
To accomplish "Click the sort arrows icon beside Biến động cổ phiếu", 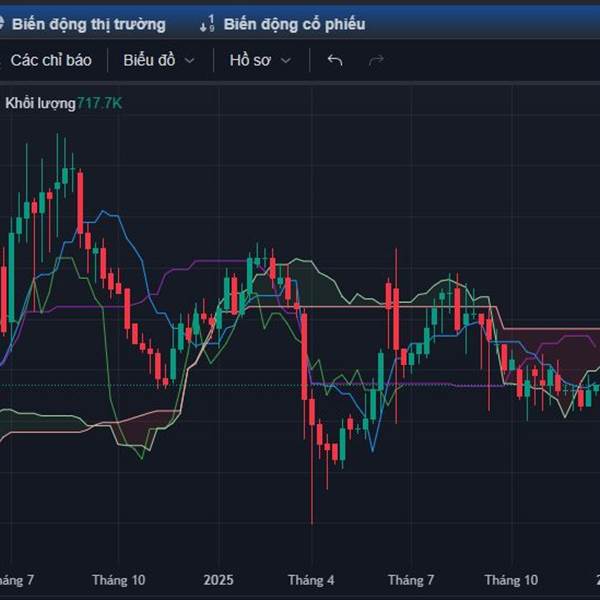I will point(207,24).
